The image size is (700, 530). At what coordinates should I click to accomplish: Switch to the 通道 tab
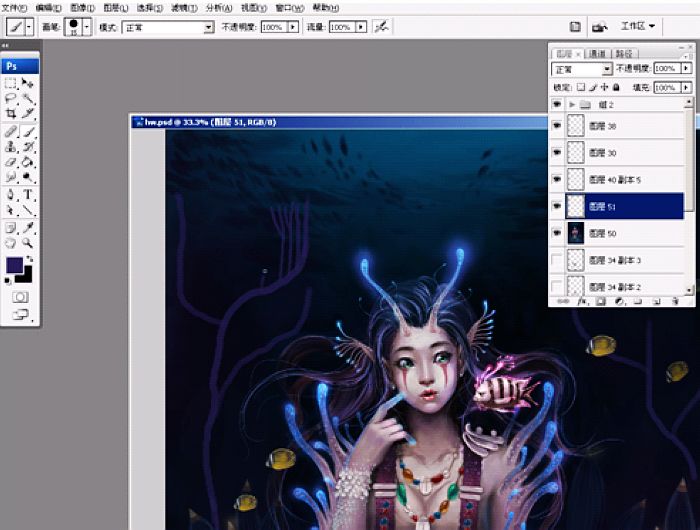pyautogui.click(x=597, y=54)
